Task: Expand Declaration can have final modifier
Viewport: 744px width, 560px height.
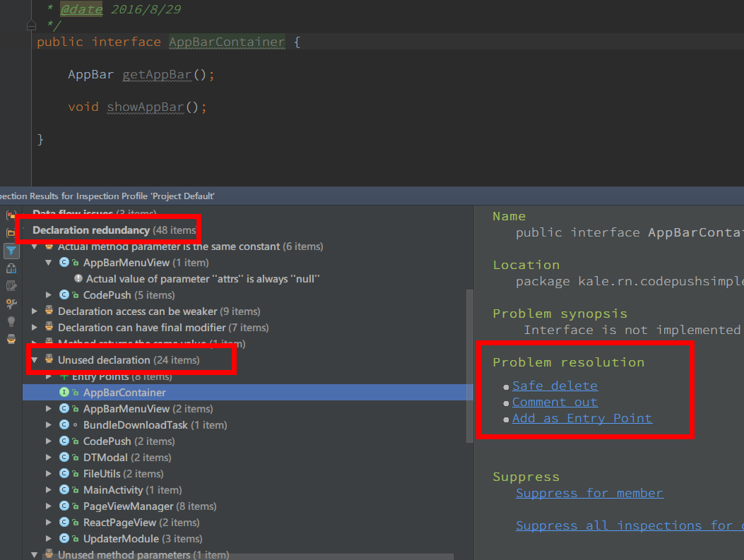Action: coord(35,328)
